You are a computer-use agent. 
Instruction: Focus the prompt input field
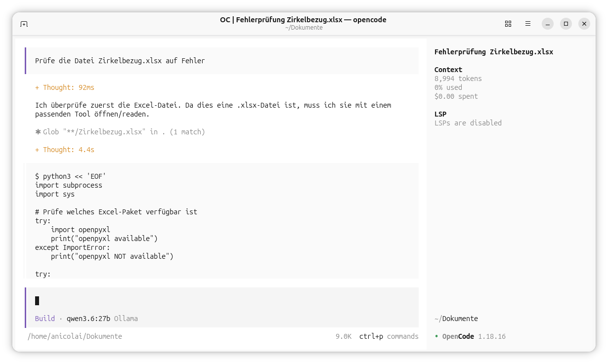click(x=221, y=301)
